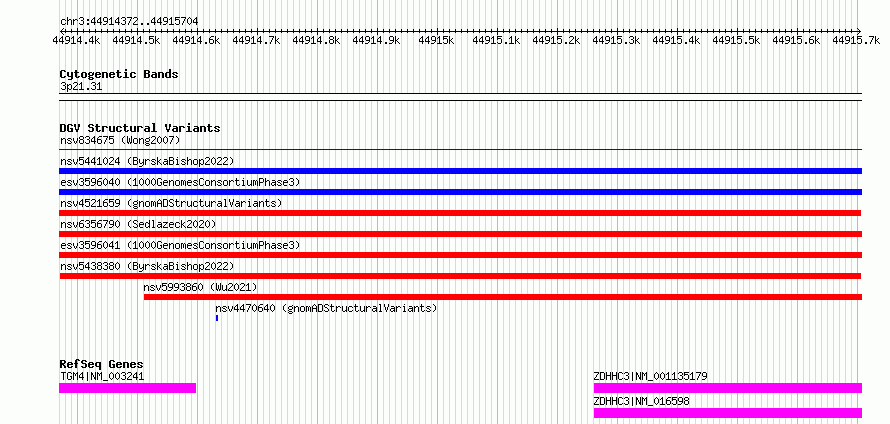Click the 44914.7k ruler tick label
The image size is (890, 424).
tap(257, 41)
